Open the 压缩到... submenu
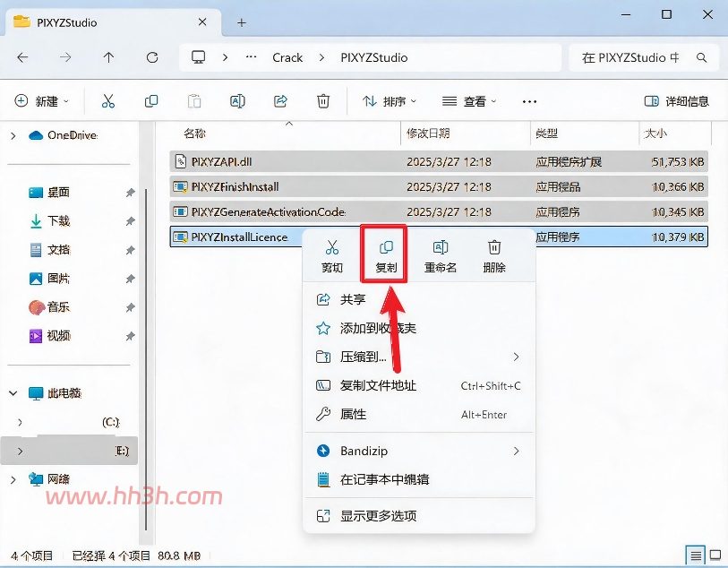Image resolution: width=728 pixels, height=568 pixels. pos(419,357)
